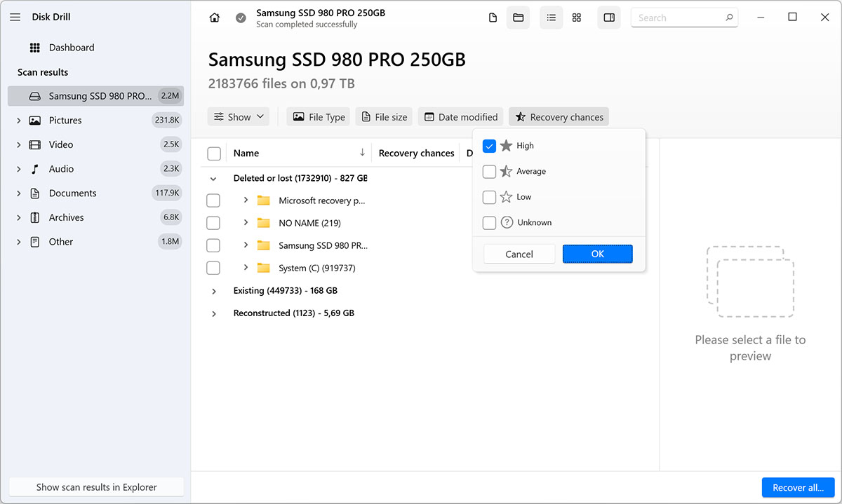Click the Other 1.8M count badge

pos(171,242)
